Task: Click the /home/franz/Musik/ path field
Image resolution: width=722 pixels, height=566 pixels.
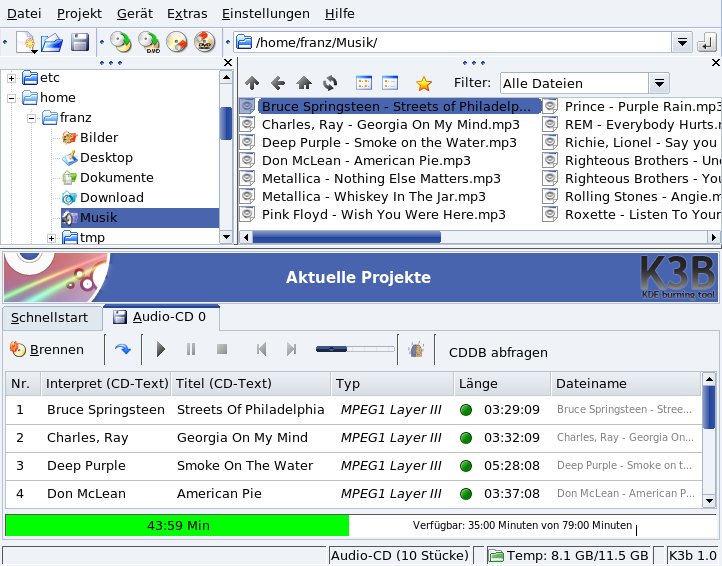Action: coord(453,43)
